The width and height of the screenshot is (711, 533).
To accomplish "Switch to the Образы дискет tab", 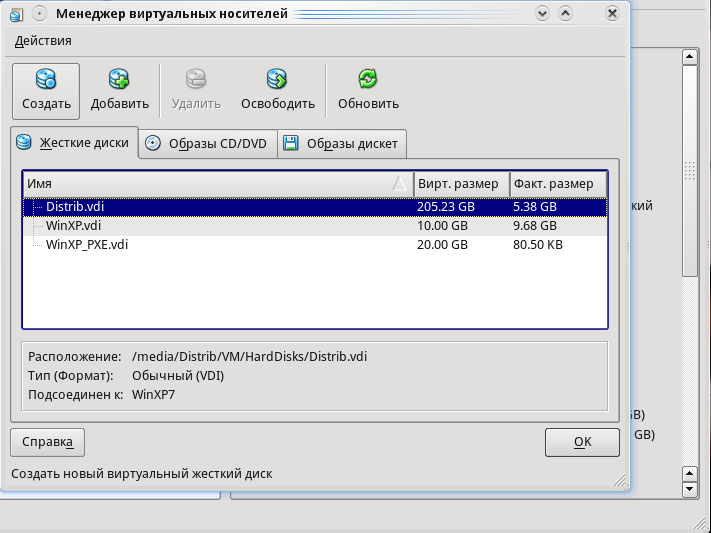I will coord(342,144).
